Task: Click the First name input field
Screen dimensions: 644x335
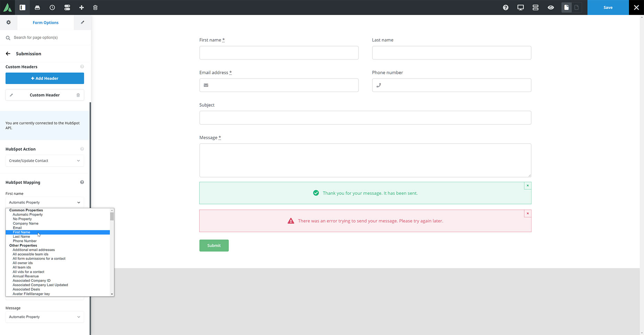Action: point(279,53)
